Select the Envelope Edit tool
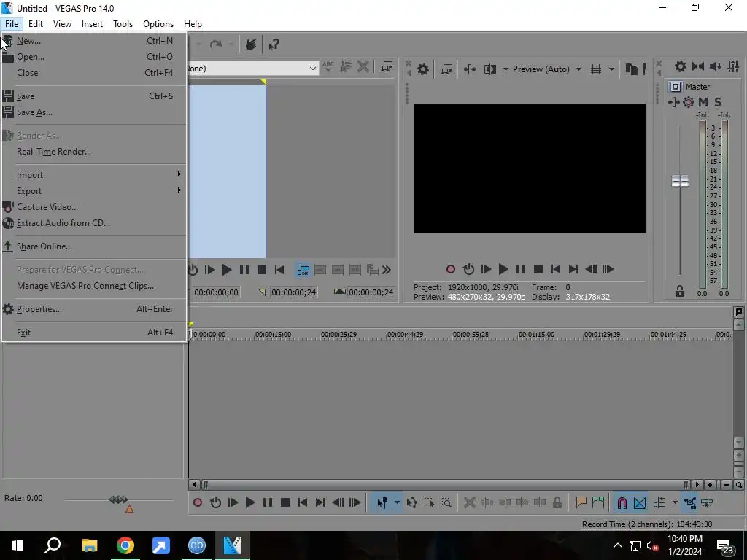This screenshot has width=747, height=560. 411,502
